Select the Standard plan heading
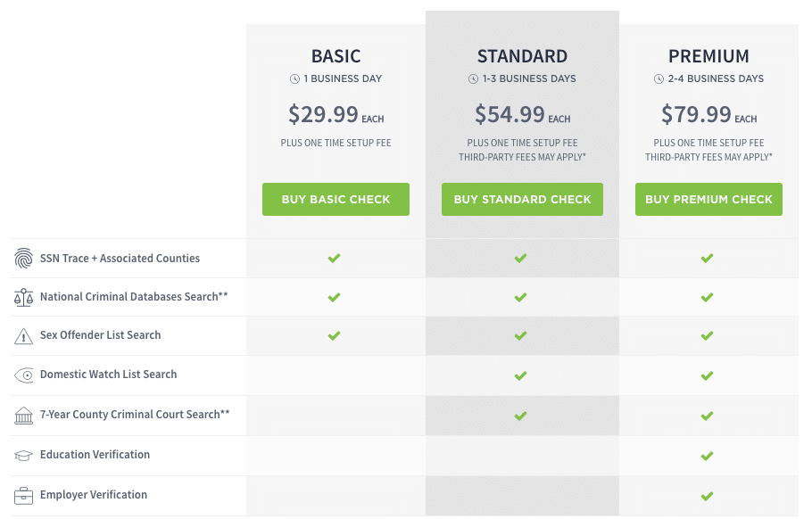 coord(522,56)
